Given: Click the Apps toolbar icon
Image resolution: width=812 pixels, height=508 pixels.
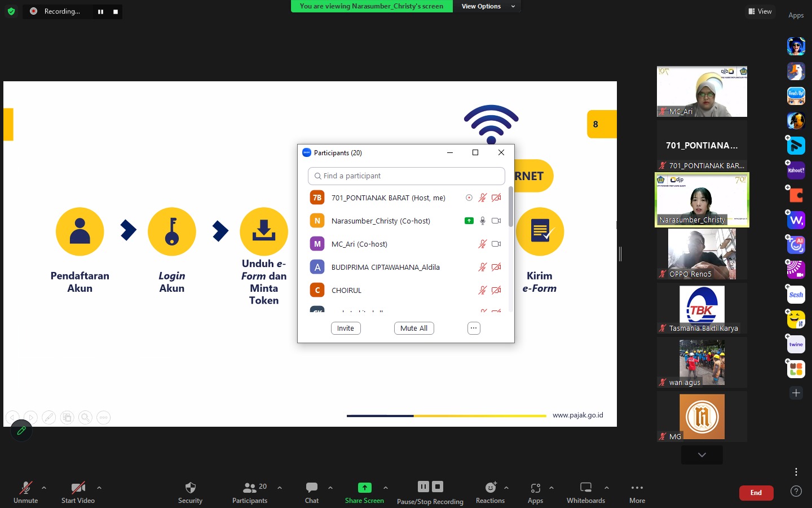Looking at the screenshot, I should [535, 488].
